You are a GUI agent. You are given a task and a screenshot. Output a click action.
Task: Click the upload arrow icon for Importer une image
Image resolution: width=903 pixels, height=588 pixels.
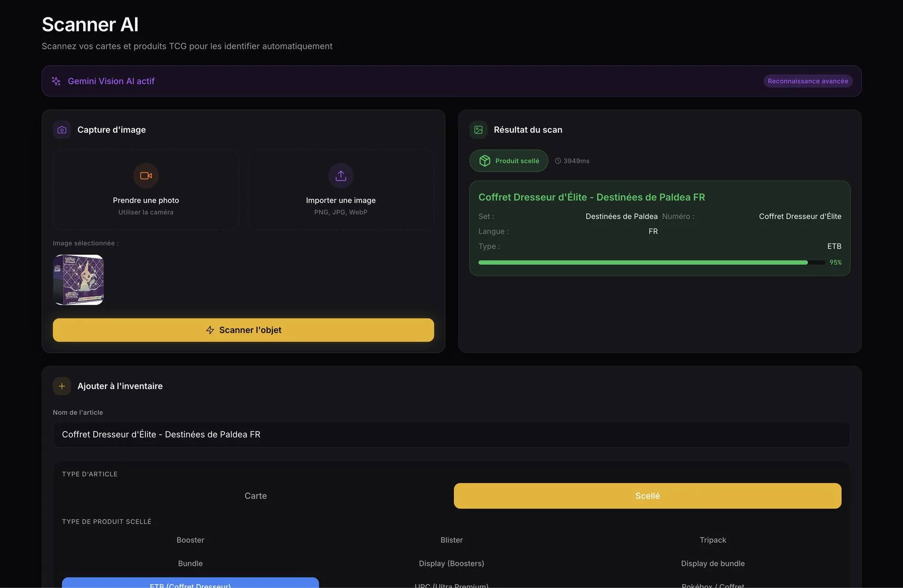pos(341,175)
